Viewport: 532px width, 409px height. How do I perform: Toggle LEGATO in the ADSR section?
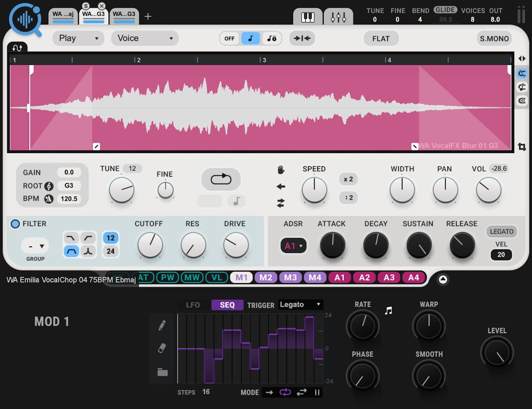(x=501, y=232)
